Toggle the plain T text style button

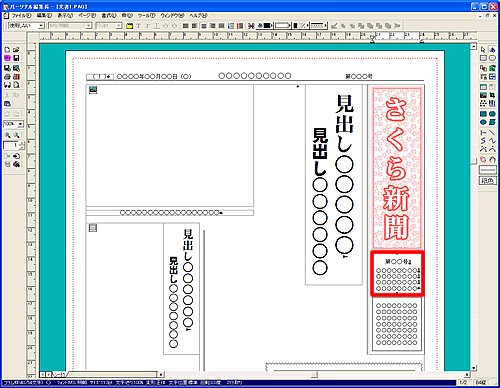tap(139, 26)
